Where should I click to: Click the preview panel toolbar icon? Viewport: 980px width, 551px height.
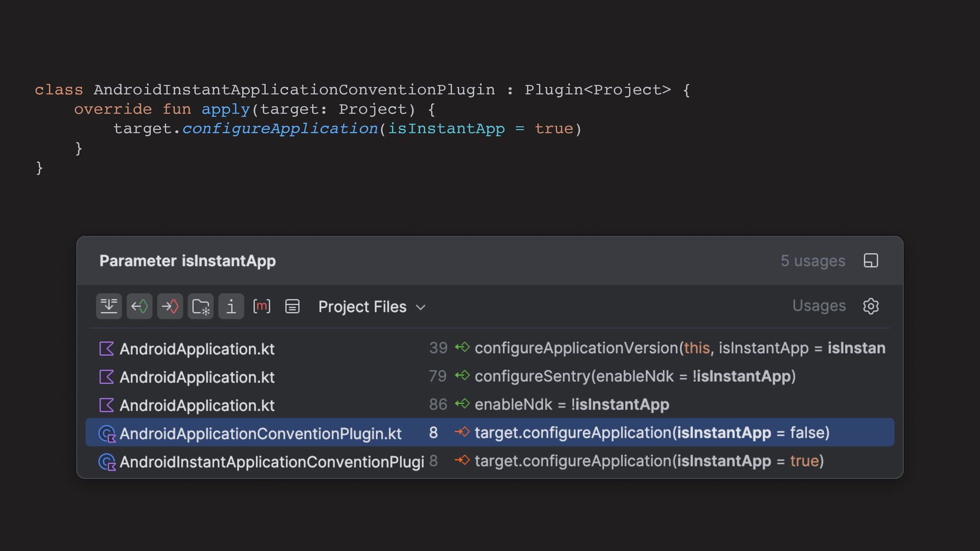click(292, 306)
